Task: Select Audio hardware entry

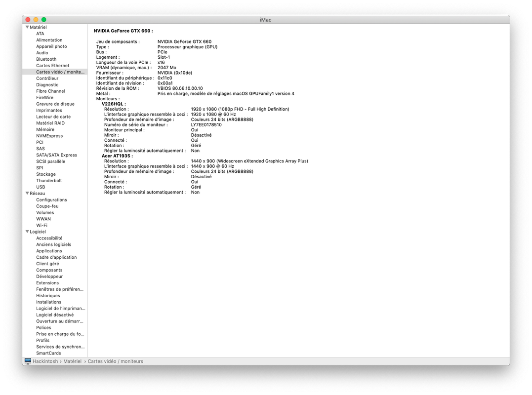Action: tap(42, 53)
